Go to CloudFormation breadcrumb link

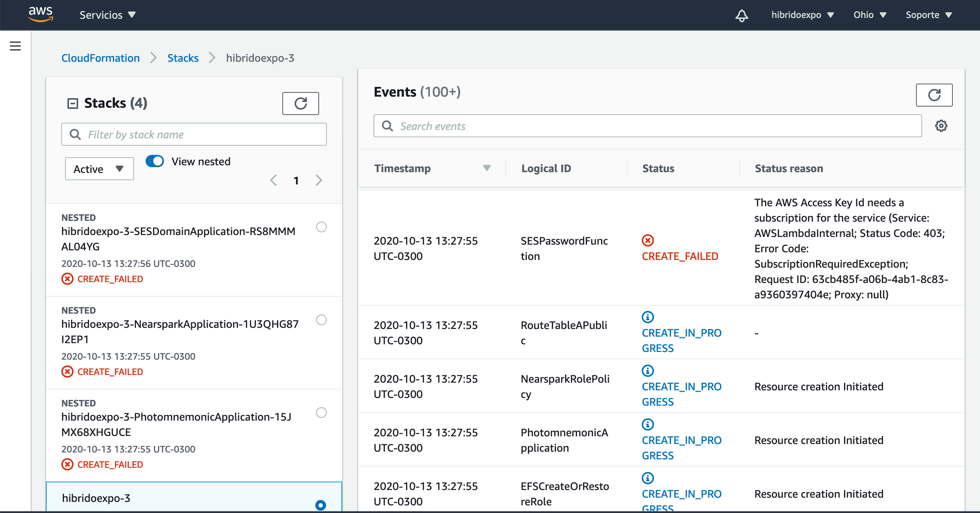100,58
